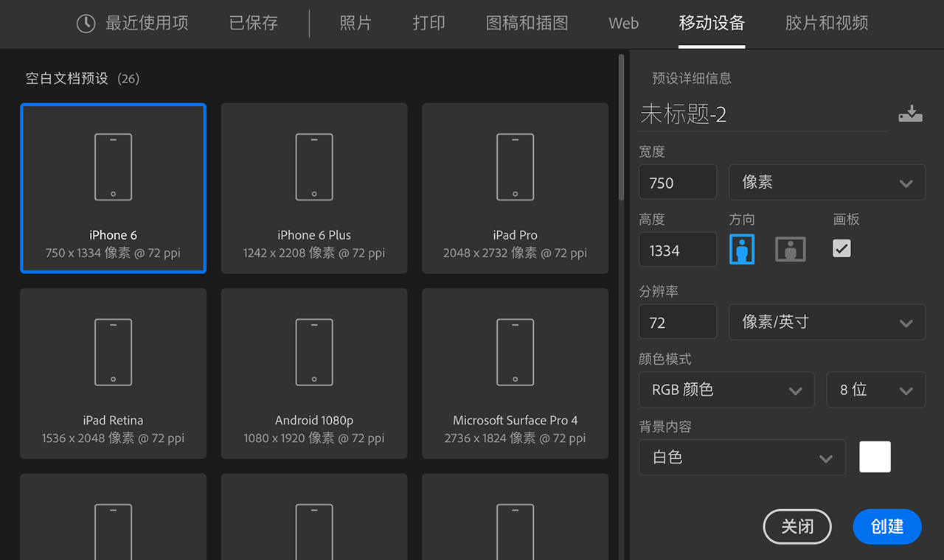Click the 关闭 close button
The width and height of the screenshot is (944, 560).
coord(797,527)
